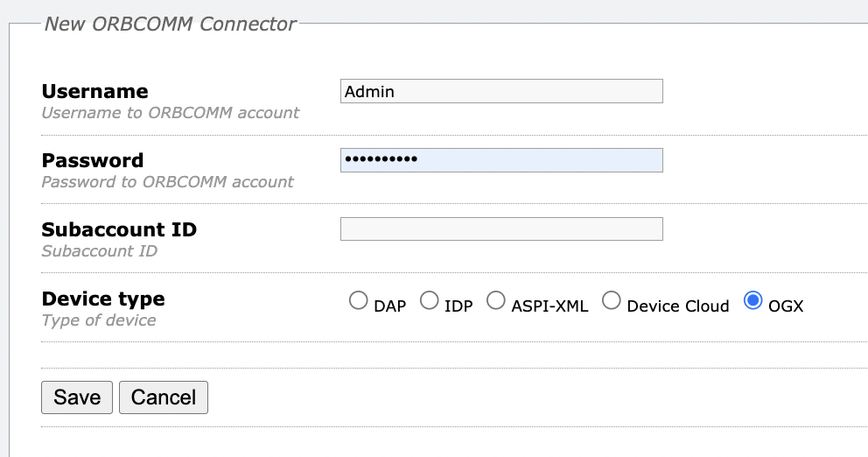Click the bold Username label
Image resolution: width=868 pixels, height=457 pixels.
click(x=94, y=92)
